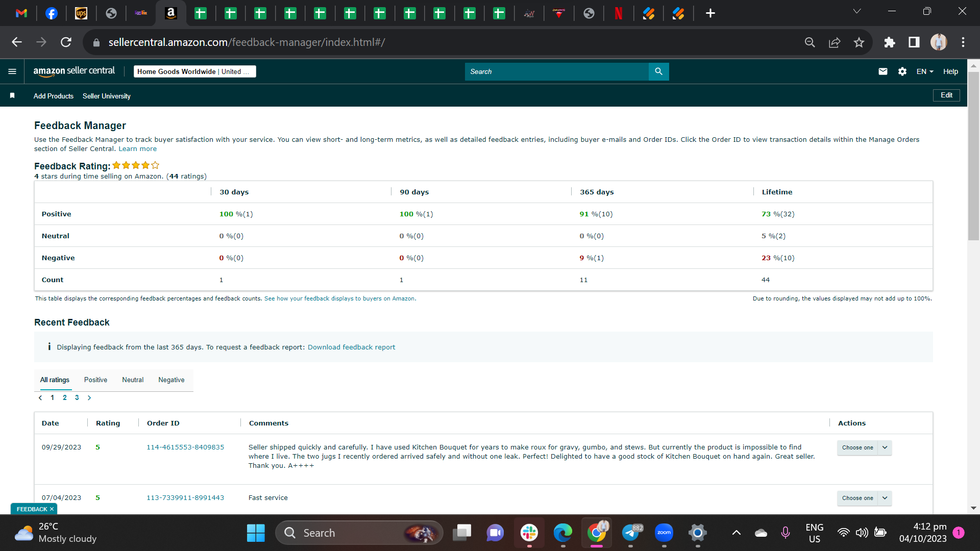Go to amazon seller central home logo
Screen dimensions: 980x551
click(74, 71)
